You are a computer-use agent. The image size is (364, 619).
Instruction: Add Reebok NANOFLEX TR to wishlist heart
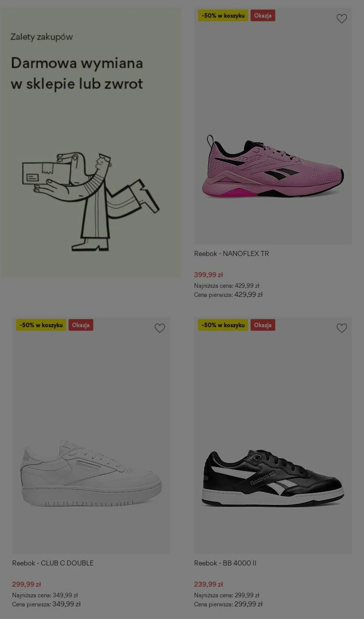342,19
